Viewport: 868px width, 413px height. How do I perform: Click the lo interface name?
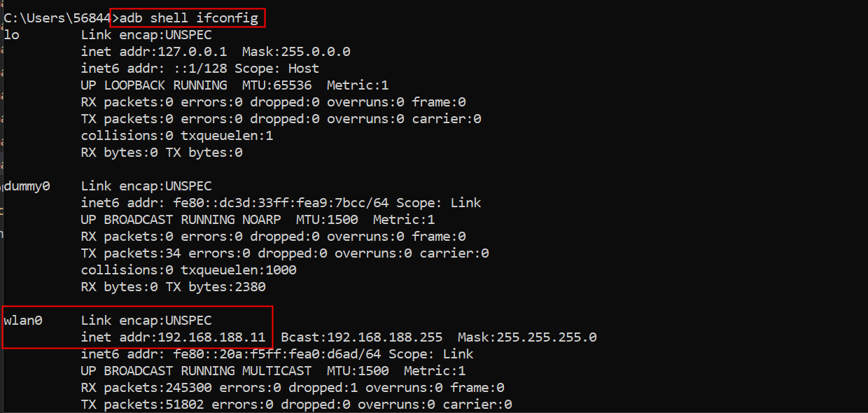coord(11,35)
